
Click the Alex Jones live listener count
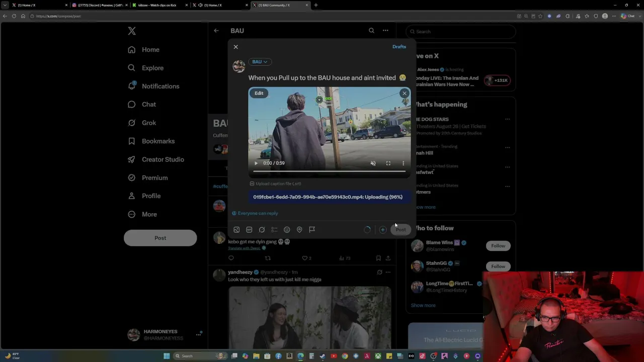498,80
